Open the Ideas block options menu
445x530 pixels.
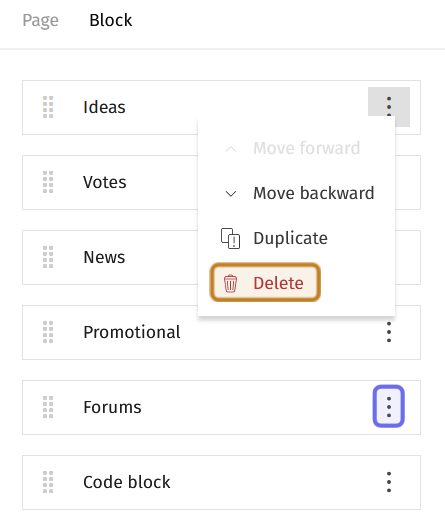[x=389, y=107]
